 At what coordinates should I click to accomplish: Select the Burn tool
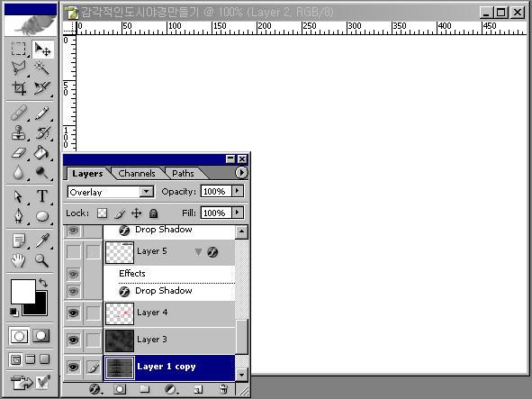click(x=42, y=173)
